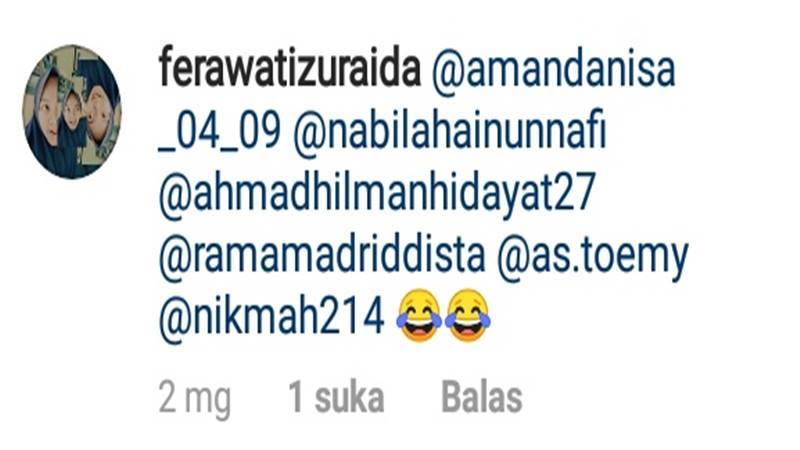The width and height of the screenshot is (800, 450).
Task: Reply to the comment with Balas
Action: pos(482,397)
